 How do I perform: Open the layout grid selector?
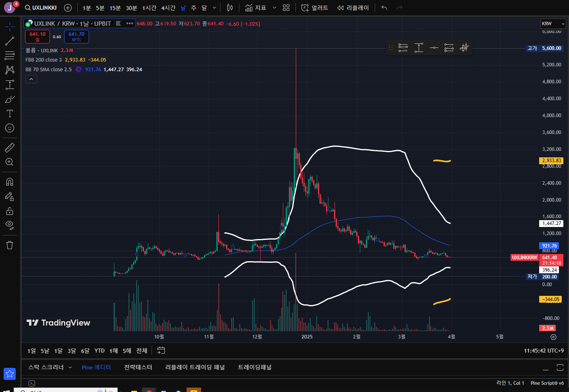286,8
